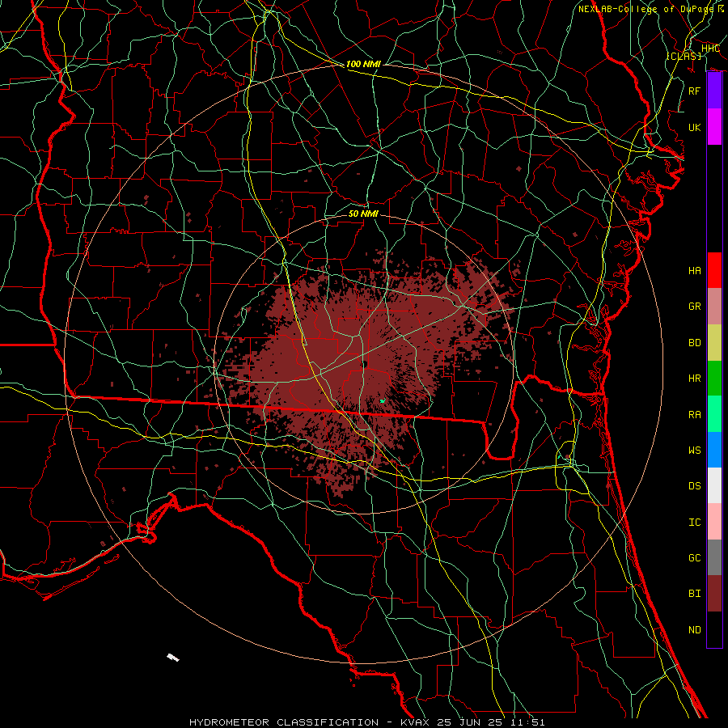Click the WS blue legend swatch

point(714,450)
